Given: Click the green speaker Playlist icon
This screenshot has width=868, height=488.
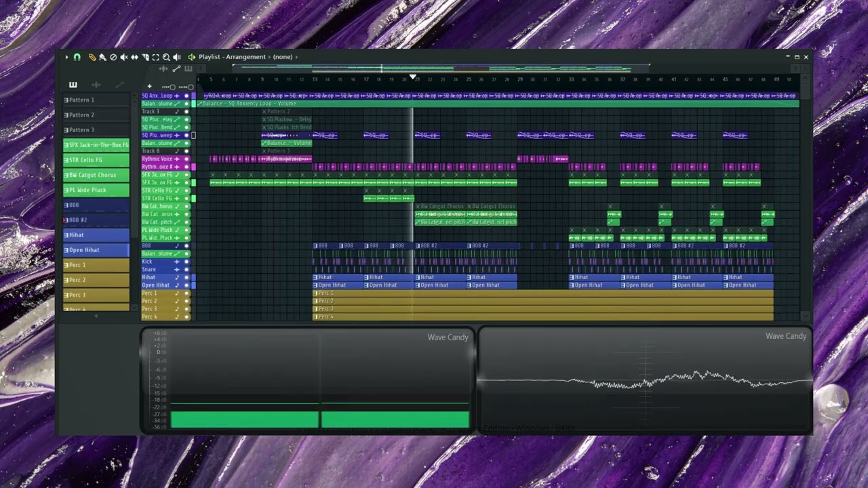Looking at the screenshot, I should click(x=192, y=57).
